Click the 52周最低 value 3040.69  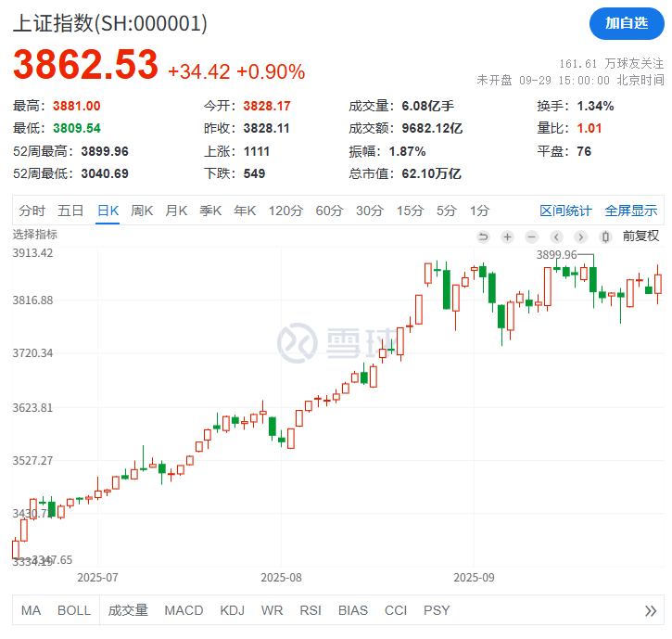tap(105, 173)
